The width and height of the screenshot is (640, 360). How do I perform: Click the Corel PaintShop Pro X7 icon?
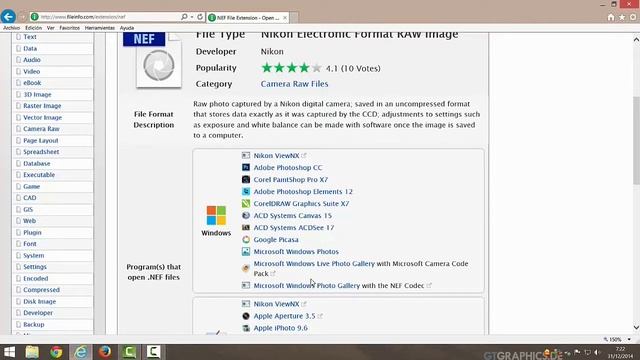click(x=246, y=179)
